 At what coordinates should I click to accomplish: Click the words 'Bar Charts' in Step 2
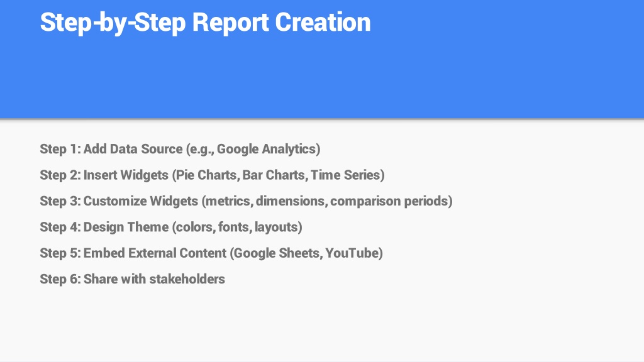click(x=274, y=175)
